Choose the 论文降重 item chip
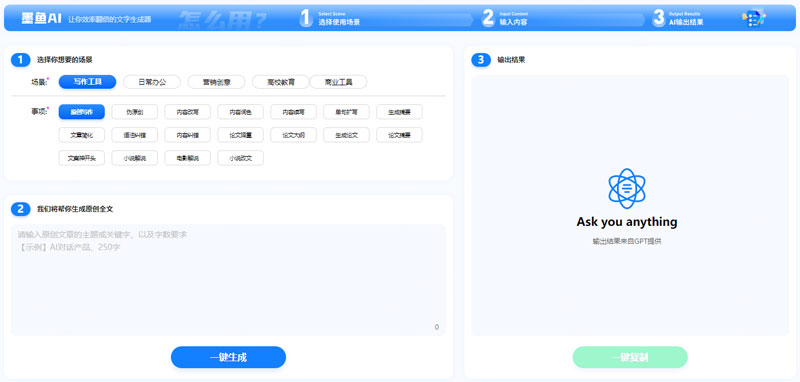This screenshot has width=800, height=382. tap(240, 135)
